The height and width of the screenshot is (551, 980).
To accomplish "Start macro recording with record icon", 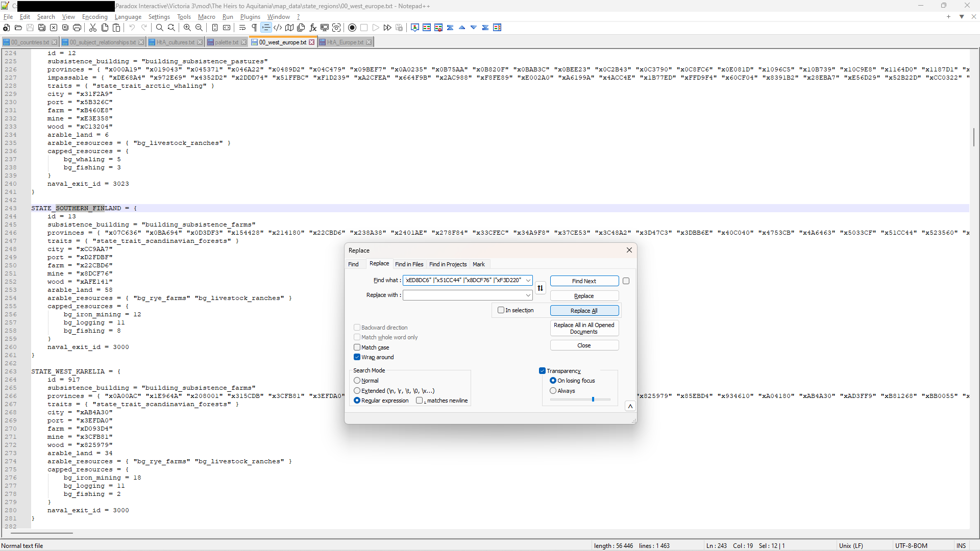I will (352, 28).
